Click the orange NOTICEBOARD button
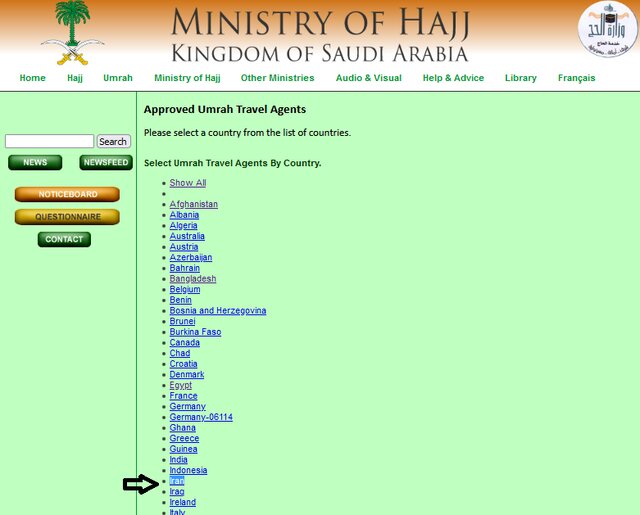This screenshot has width=640, height=515. click(67, 194)
